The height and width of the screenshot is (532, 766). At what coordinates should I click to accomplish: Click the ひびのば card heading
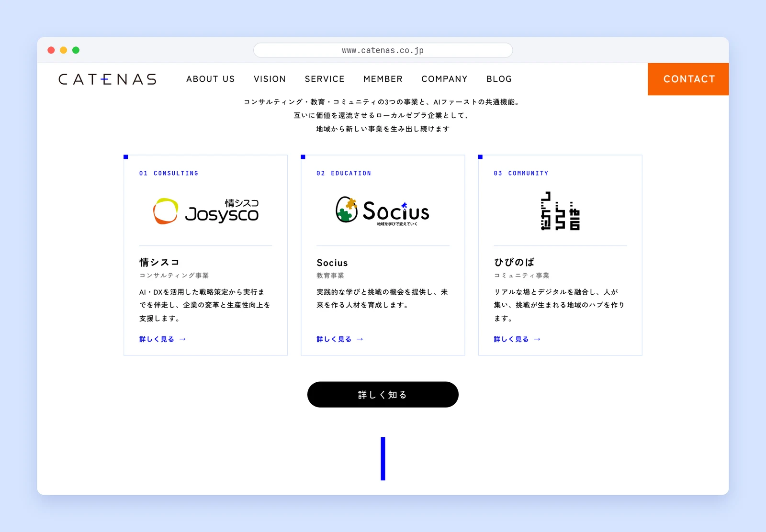click(514, 262)
